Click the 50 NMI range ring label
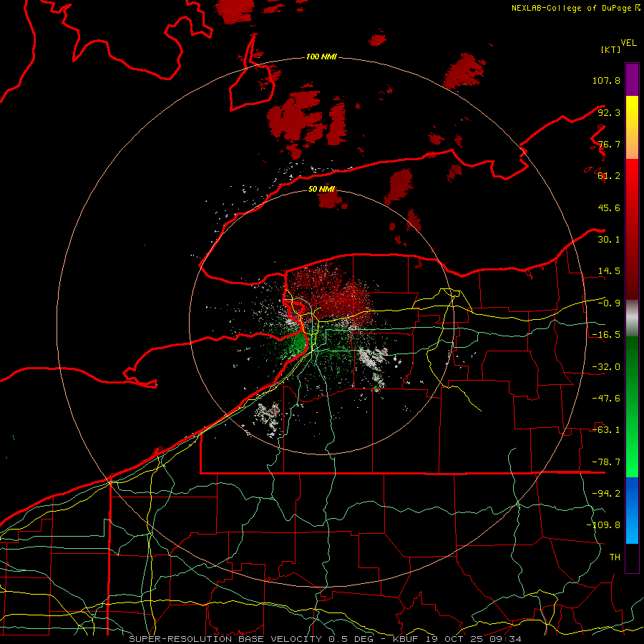The image size is (644, 644). pyautogui.click(x=321, y=189)
